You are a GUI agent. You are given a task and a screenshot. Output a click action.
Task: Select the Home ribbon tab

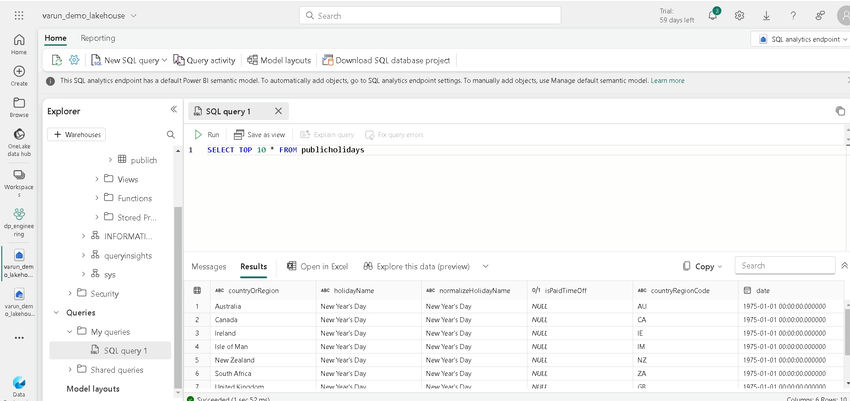55,38
